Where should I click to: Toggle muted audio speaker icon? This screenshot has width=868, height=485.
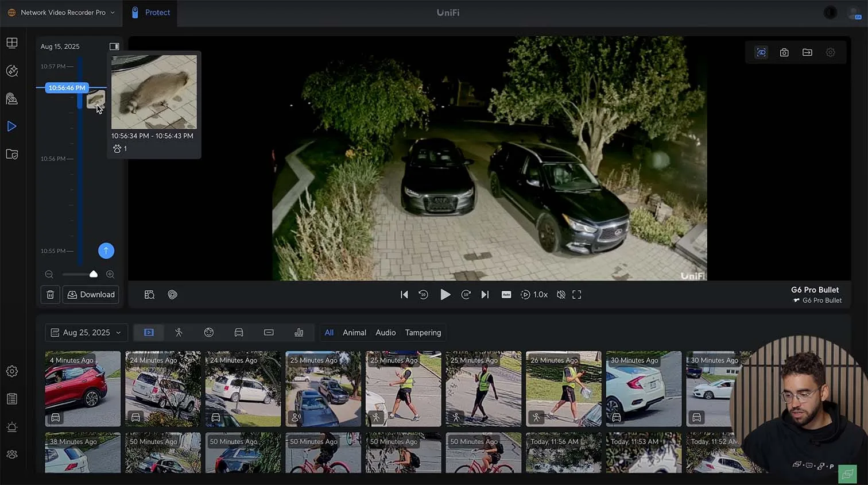(x=561, y=295)
